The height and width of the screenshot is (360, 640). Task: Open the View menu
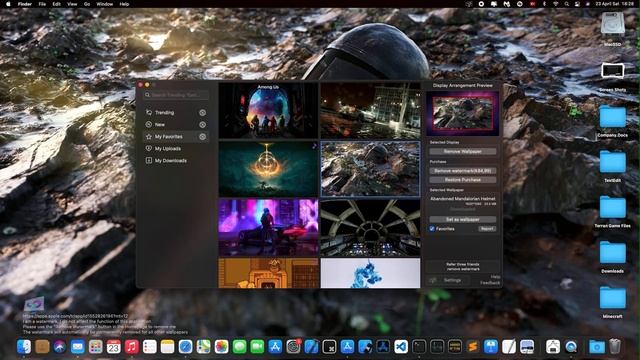pyautogui.click(x=72, y=4)
